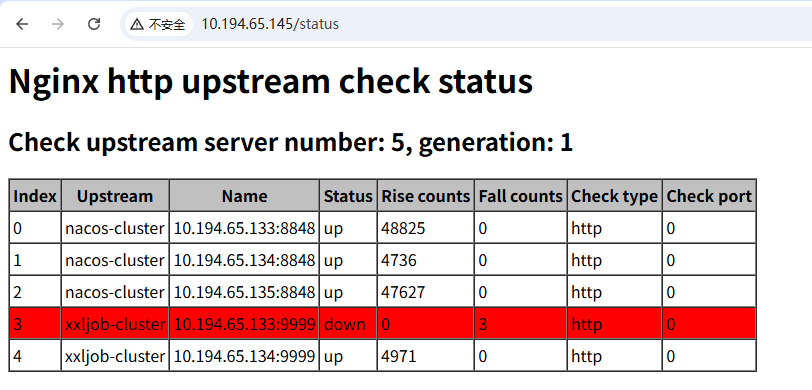Click xxljob-cluster upstream in index 4 row

115,356
